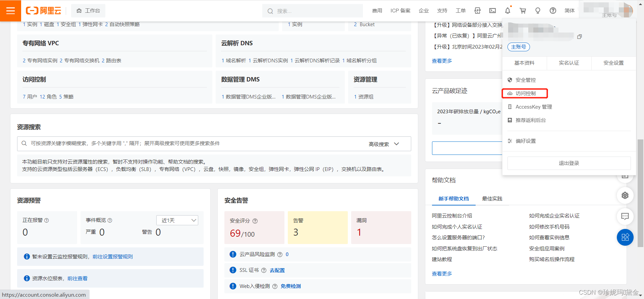
Task: Click the app download icon in header
Action: (x=478, y=11)
